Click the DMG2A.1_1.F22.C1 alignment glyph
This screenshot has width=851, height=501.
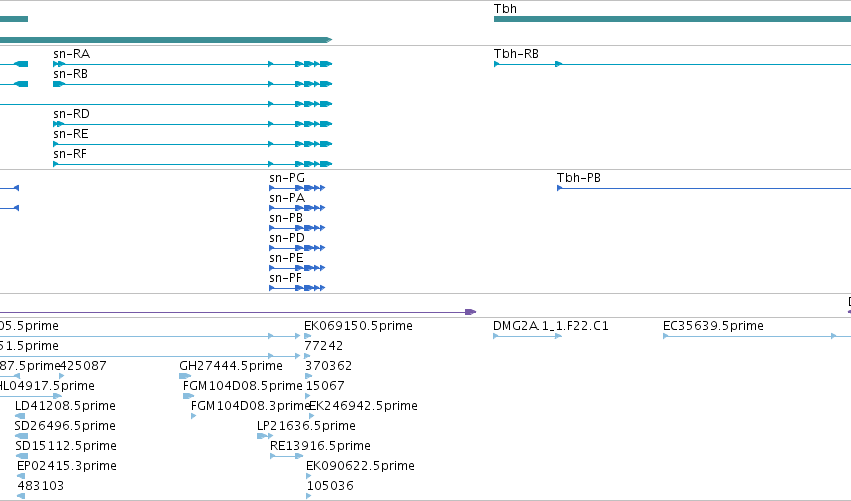click(527, 336)
